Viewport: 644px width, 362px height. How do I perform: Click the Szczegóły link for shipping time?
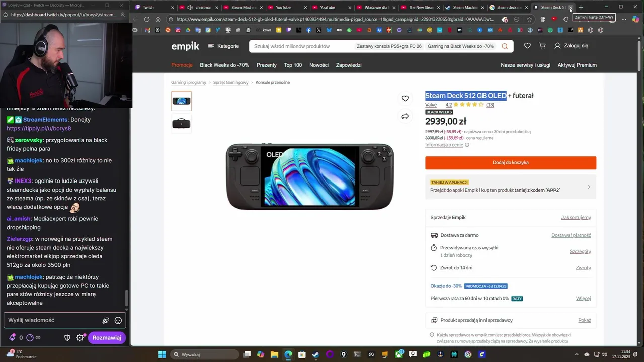[x=580, y=251]
